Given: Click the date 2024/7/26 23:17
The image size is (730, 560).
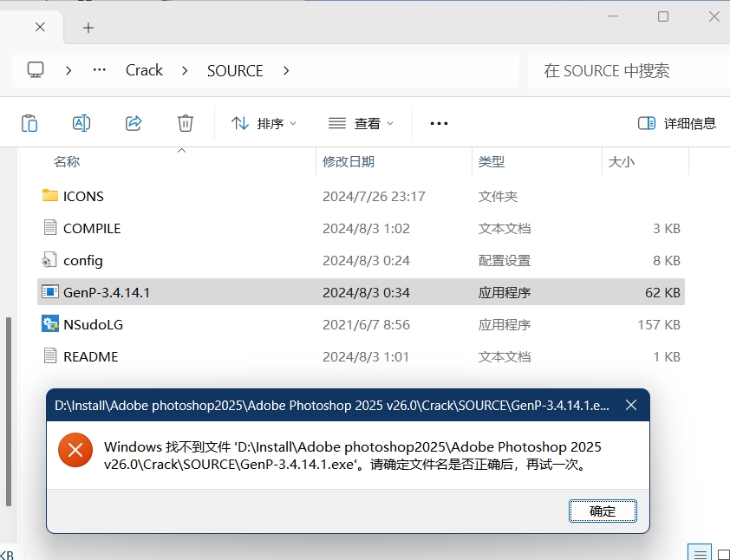Looking at the screenshot, I should point(374,197).
